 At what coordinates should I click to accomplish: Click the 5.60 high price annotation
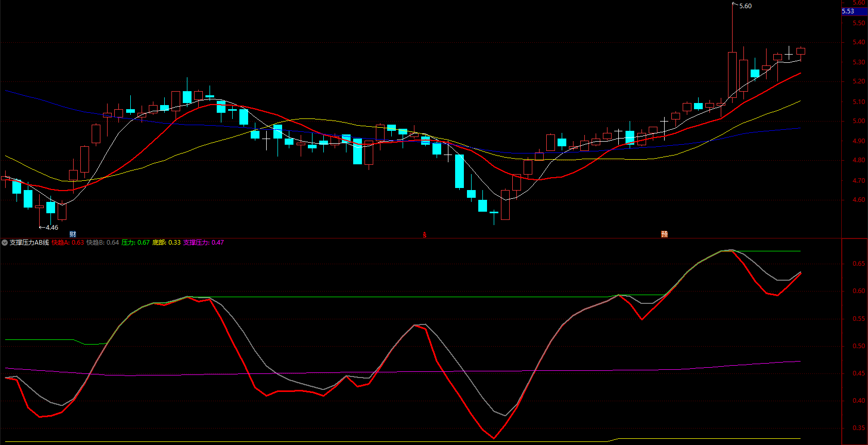click(x=745, y=6)
